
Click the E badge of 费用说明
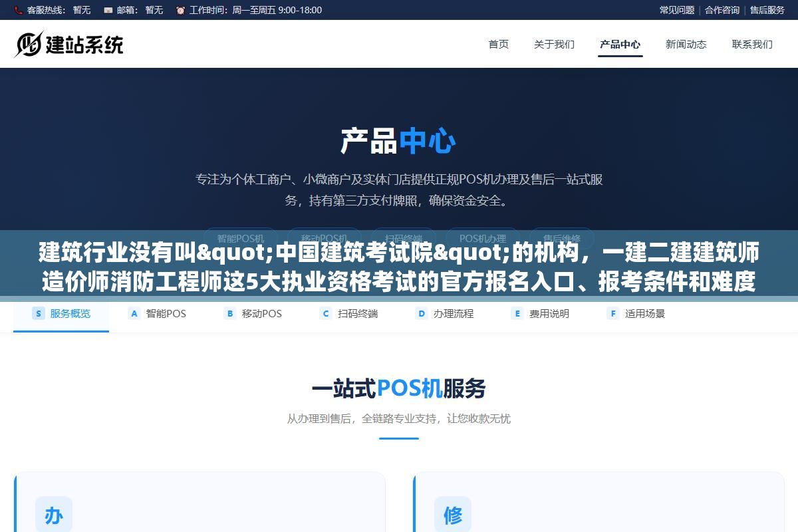517,314
